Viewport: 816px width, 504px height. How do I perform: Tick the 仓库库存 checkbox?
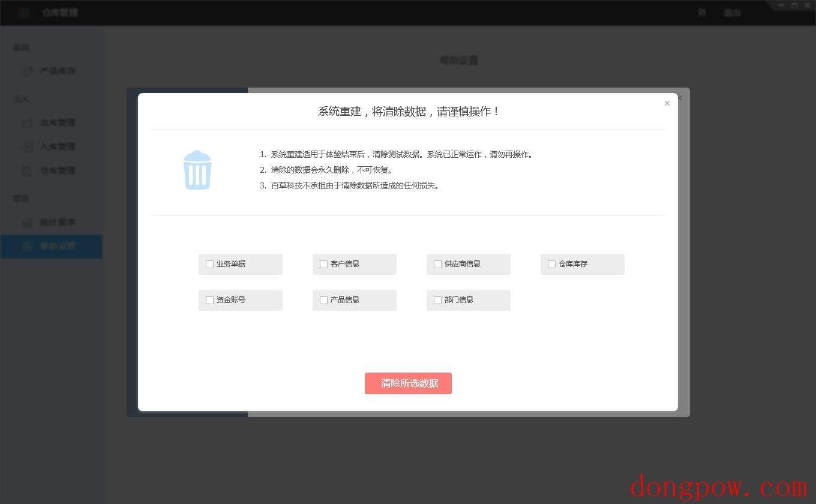[x=551, y=264]
